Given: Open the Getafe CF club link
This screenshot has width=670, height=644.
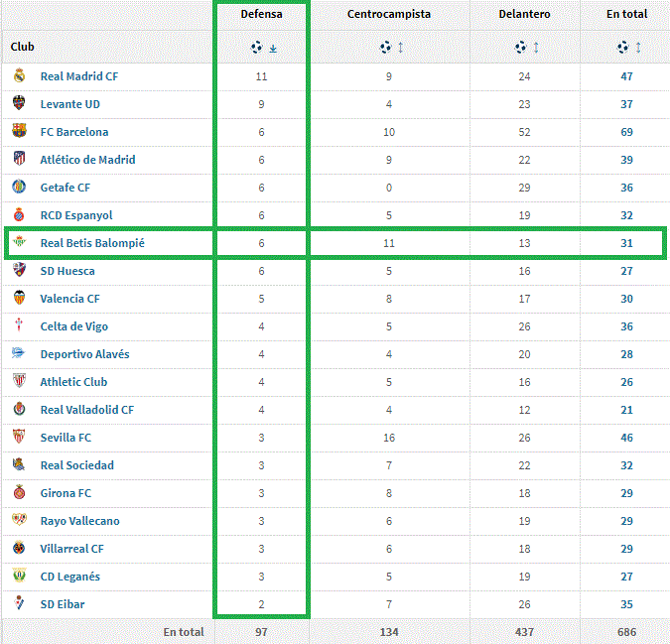Looking at the screenshot, I should click(66, 188).
